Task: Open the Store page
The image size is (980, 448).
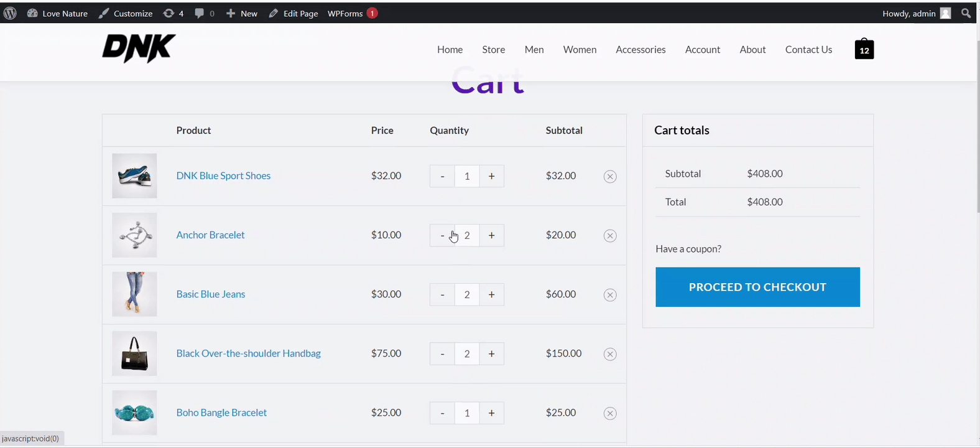Action: pos(494,49)
